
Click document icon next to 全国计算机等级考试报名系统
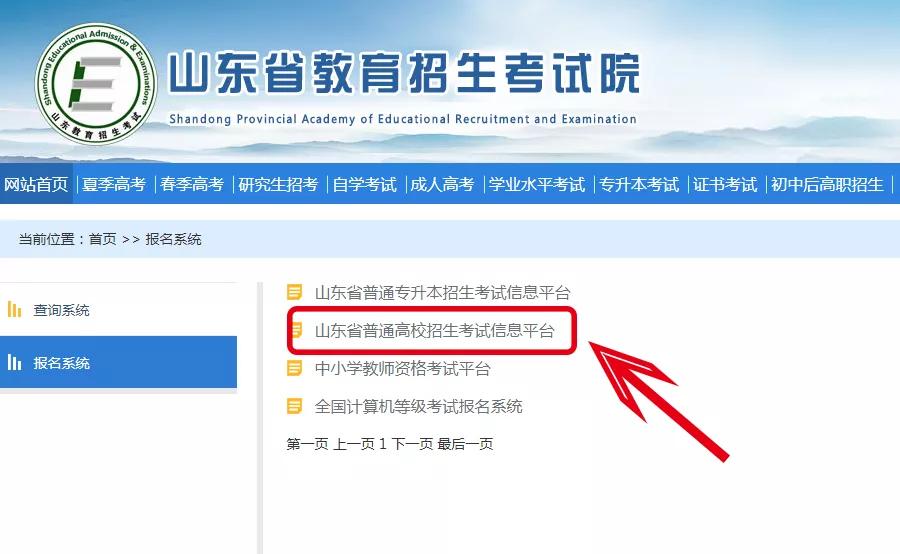click(x=294, y=406)
